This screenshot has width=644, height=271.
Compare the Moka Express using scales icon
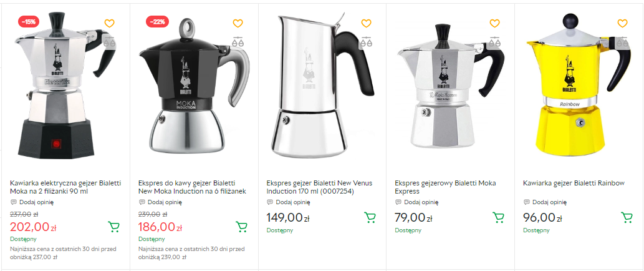coord(494,42)
